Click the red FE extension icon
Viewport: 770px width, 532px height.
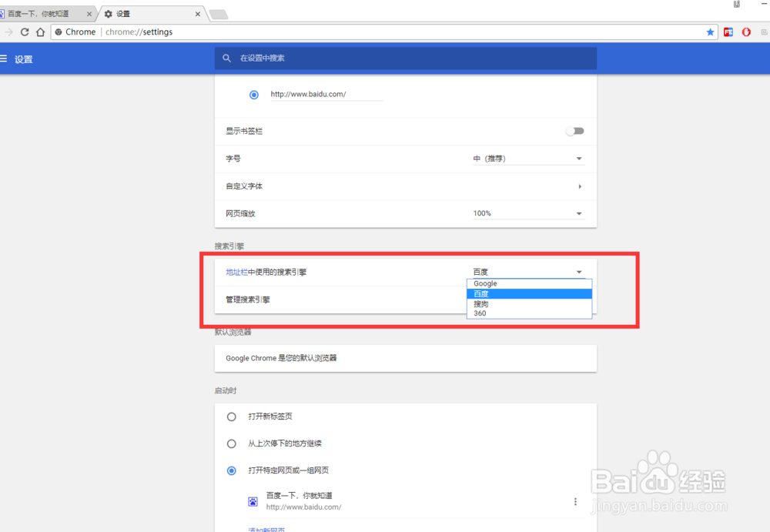coord(728,32)
